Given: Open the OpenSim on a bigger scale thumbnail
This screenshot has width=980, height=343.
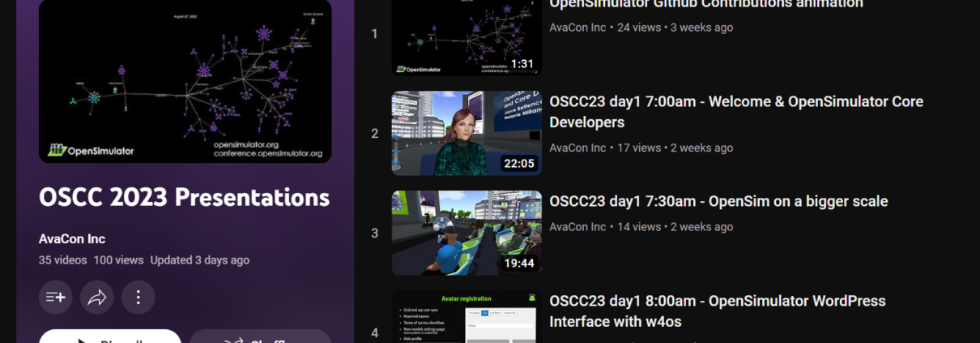Looking at the screenshot, I should coord(467,233).
